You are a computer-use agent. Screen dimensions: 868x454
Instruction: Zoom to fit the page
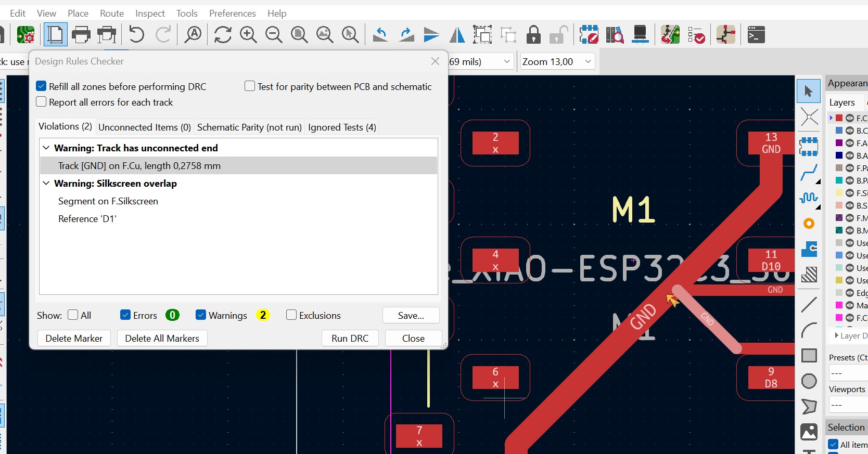pos(299,35)
